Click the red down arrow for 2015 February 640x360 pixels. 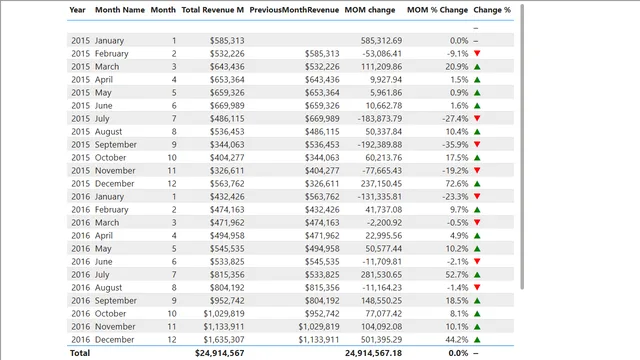point(477,53)
